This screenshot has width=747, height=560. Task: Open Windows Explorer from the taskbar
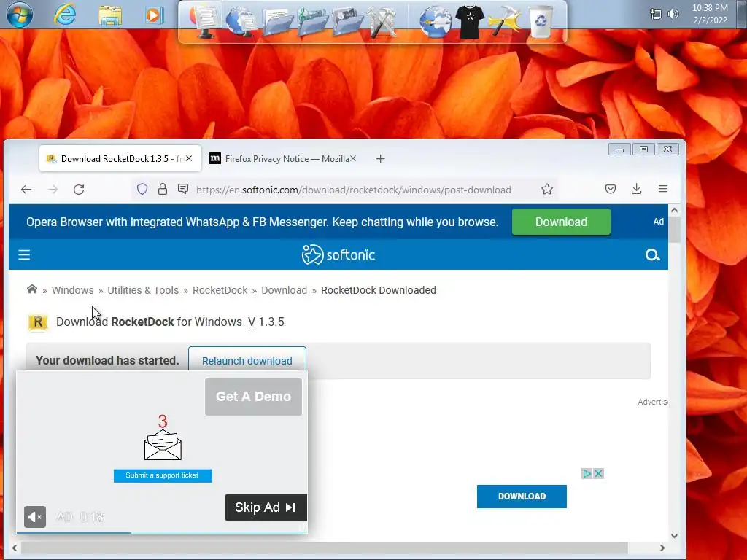(110, 15)
